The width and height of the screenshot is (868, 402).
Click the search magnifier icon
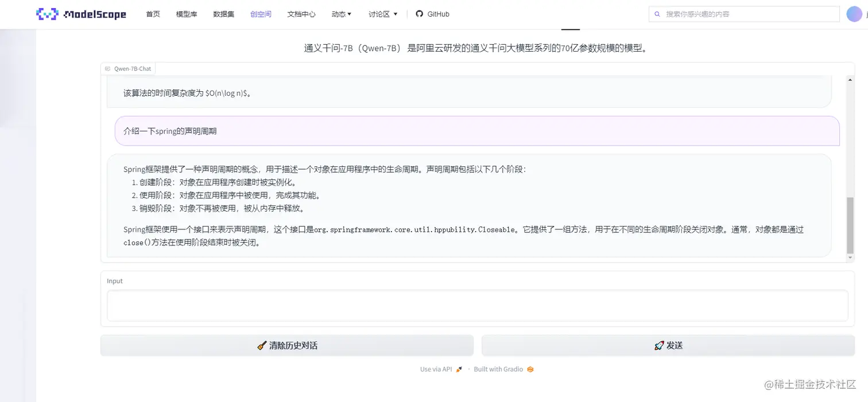pos(657,14)
